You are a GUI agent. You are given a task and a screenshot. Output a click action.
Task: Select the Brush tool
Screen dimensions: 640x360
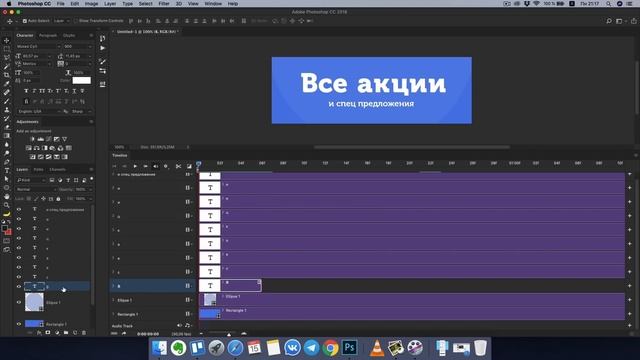point(7,101)
